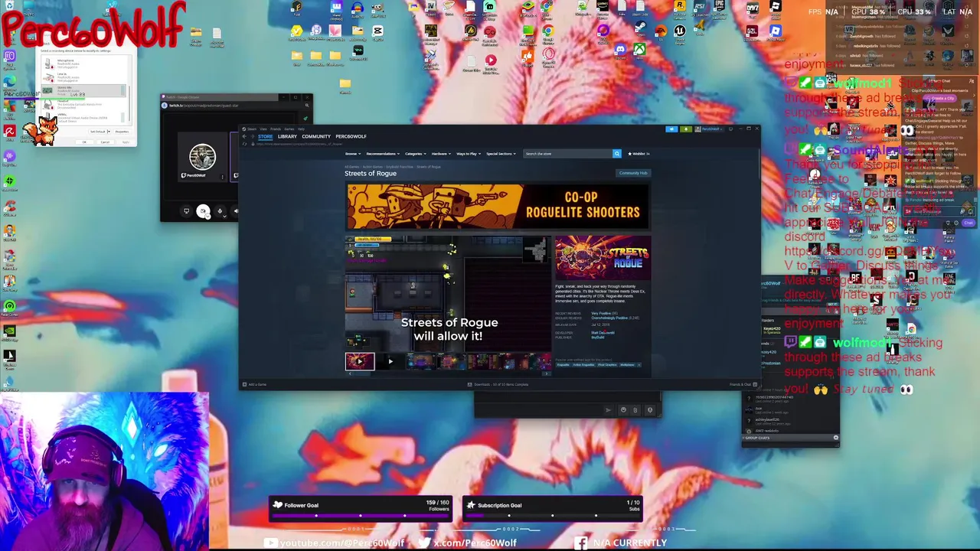Expand the Recommendations dropdown
The width and height of the screenshot is (980, 551).
coord(383,154)
